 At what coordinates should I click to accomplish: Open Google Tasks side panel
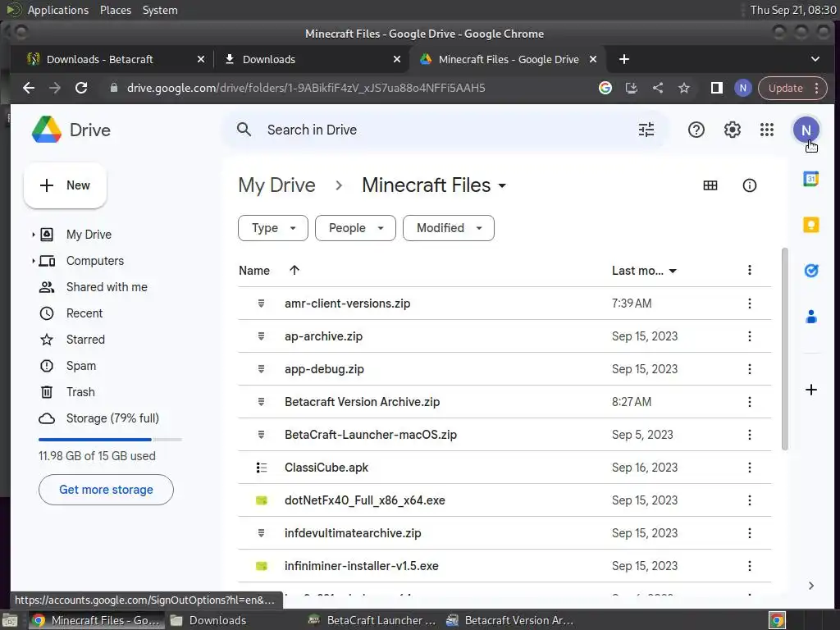(x=810, y=271)
